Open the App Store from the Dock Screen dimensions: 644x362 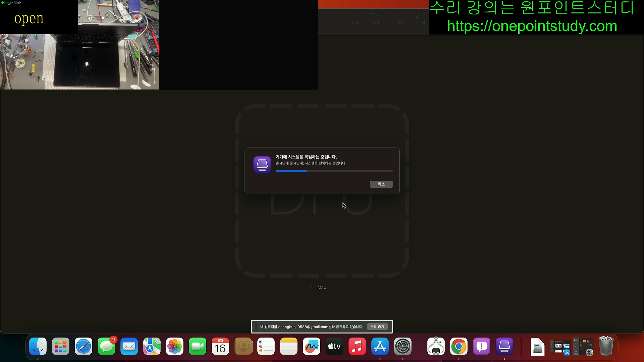pyautogui.click(x=380, y=346)
